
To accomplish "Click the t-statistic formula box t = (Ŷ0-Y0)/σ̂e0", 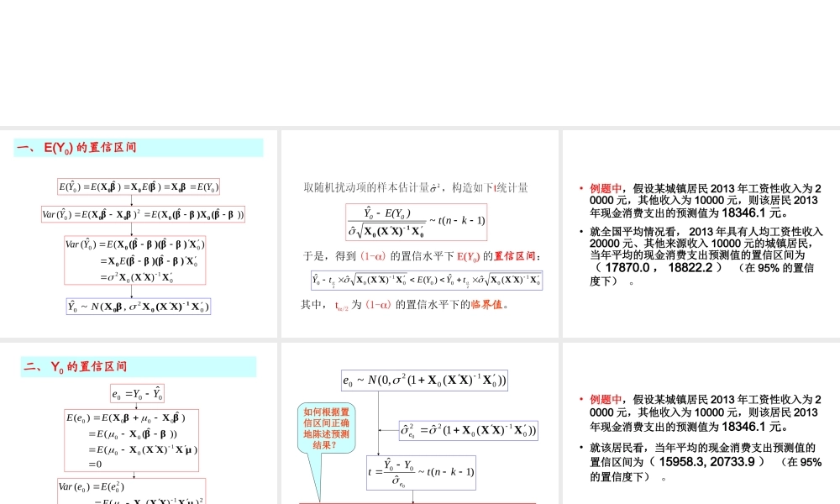I will click(x=422, y=471).
